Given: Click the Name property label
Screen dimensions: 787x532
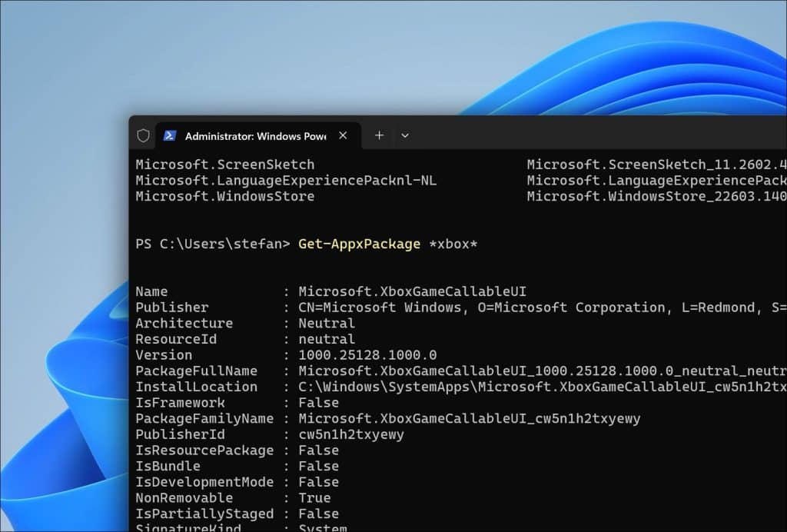Looking at the screenshot, I should 151,291.
